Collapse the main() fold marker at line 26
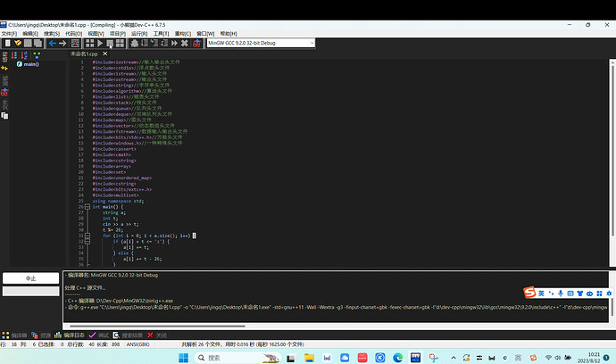 (x=87, y=207)
